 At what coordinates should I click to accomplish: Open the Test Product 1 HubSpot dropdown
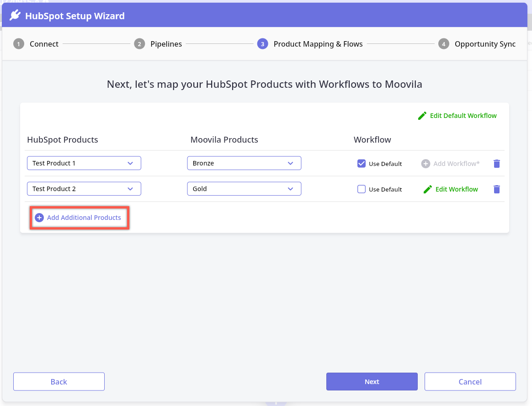point(84,163)
